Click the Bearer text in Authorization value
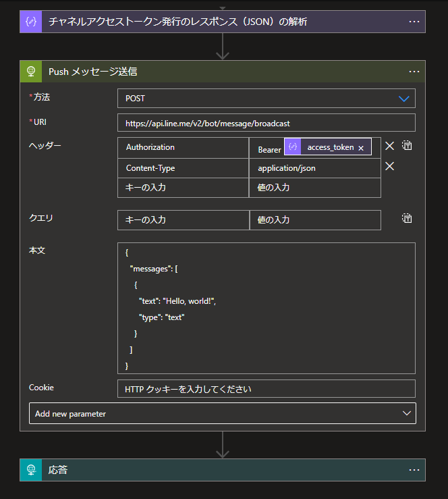 click(269, 150)
